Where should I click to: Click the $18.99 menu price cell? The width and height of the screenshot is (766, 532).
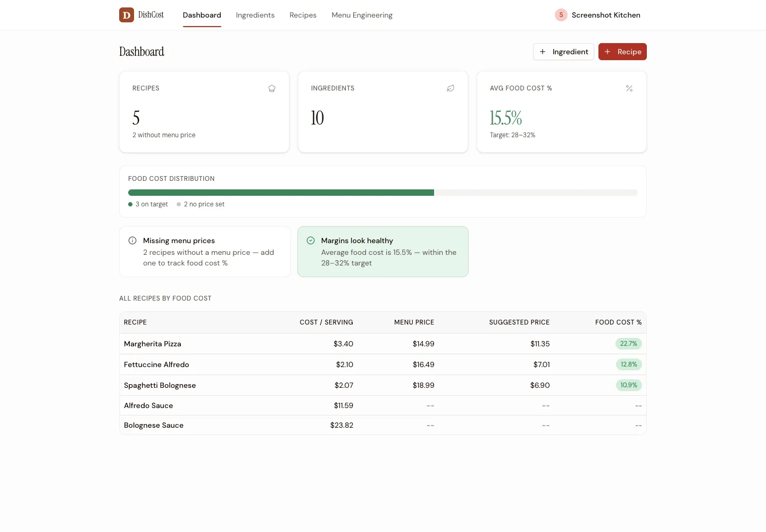[x=423, y=385]
